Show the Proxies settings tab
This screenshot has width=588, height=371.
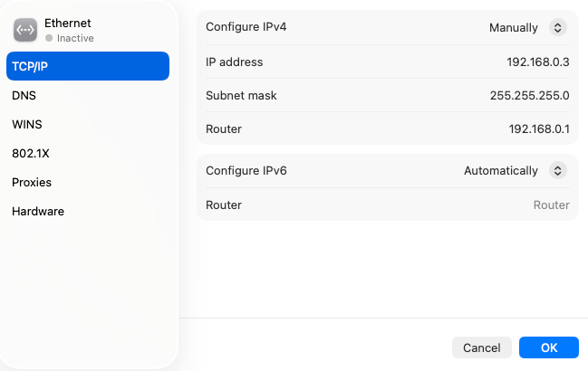pyautogui.click(x=32, y=182)
